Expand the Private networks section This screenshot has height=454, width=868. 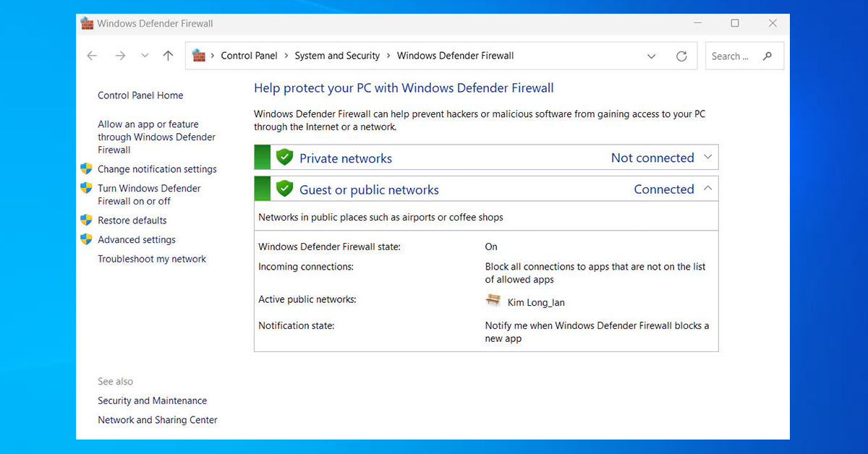[707, 157]
